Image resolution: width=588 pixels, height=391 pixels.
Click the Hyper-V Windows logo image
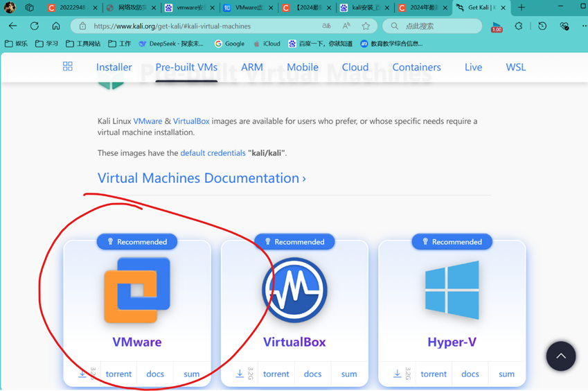tap(452, 290)
